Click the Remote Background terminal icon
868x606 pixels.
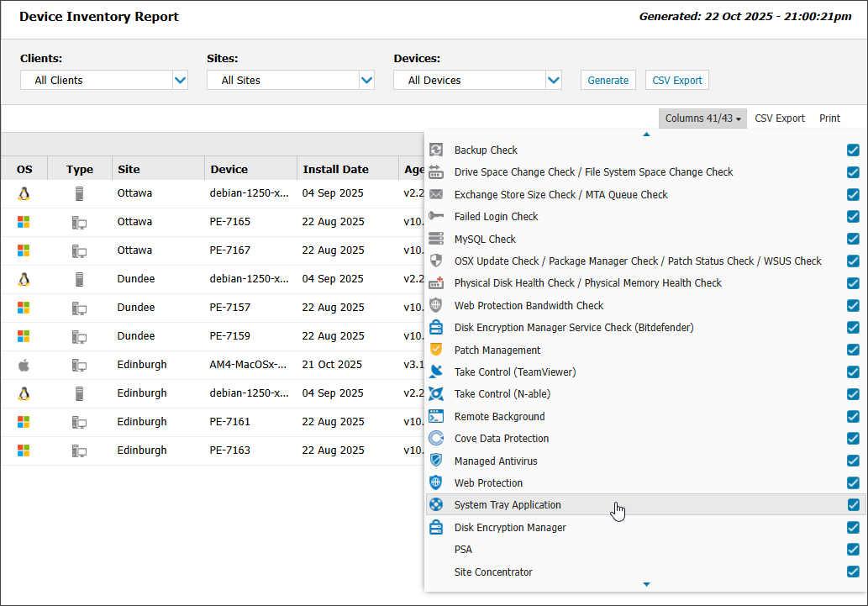coord(436,417)
